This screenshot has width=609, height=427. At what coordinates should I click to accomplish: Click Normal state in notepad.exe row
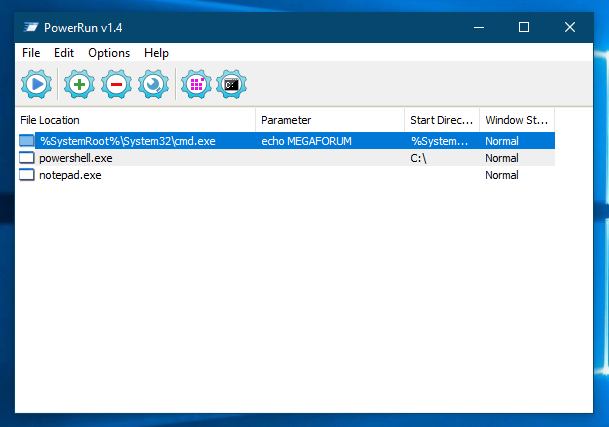[502, 175]
